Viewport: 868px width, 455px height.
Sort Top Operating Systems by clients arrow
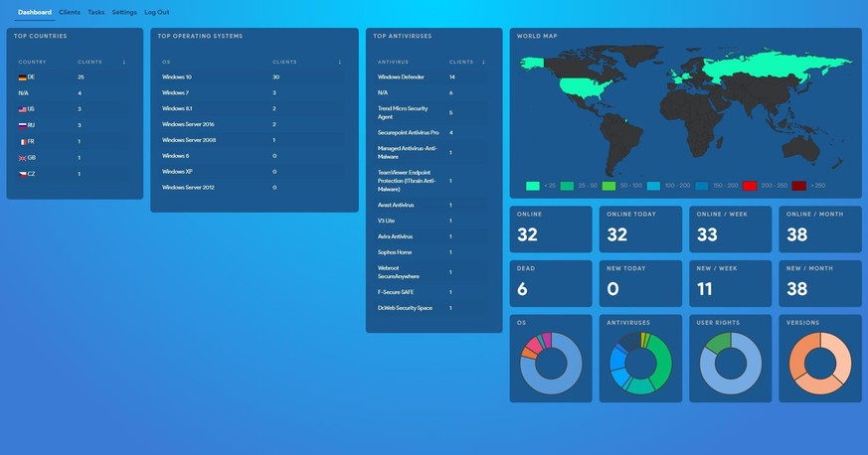(x=340, y=62)
